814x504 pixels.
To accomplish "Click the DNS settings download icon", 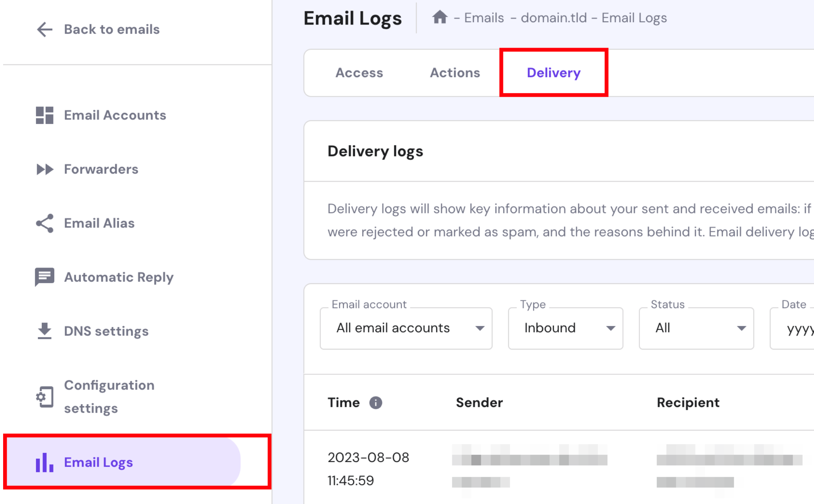I will pyautogui.click(x=44, y=331).
